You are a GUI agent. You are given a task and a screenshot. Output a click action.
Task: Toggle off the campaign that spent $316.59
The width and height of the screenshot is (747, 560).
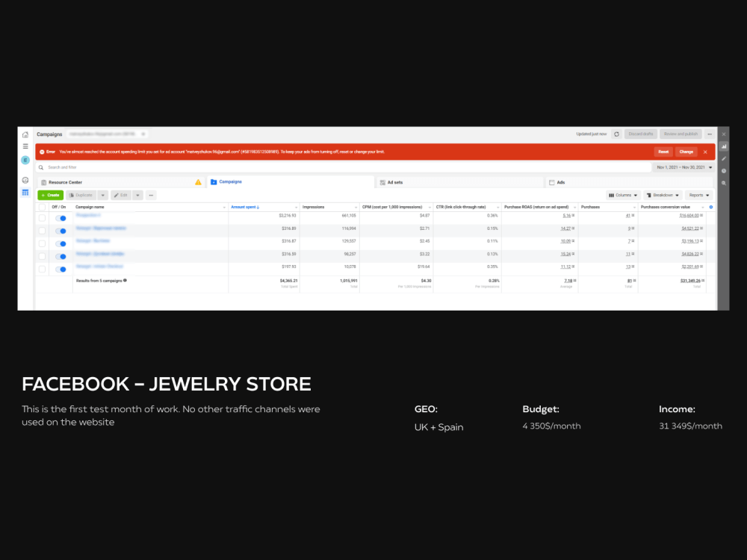(61, 257)
